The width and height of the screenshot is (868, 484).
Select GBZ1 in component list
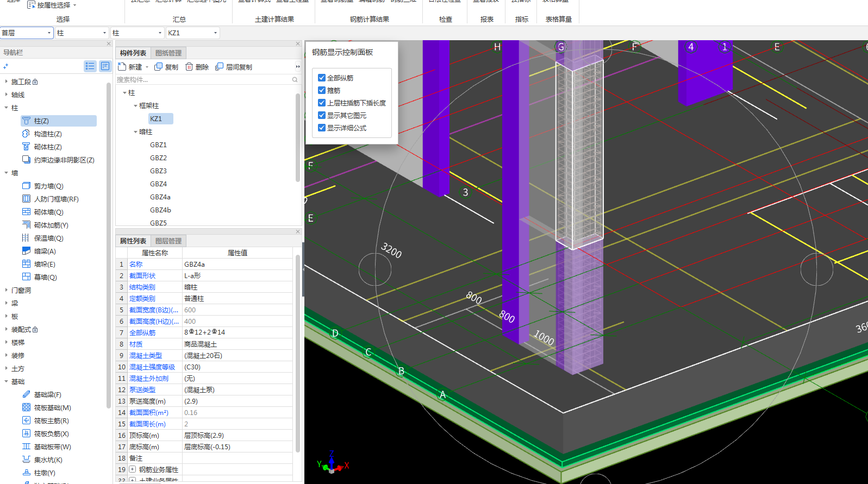158,144
